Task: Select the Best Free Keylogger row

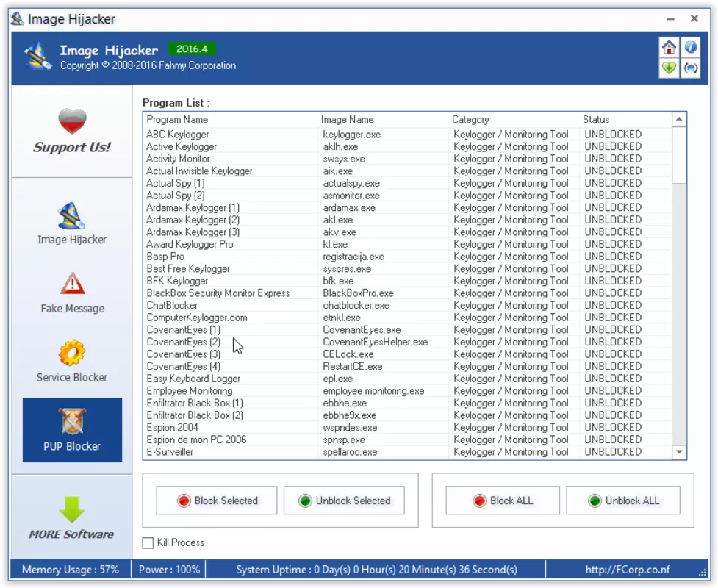Action: [x=407, y=269]
